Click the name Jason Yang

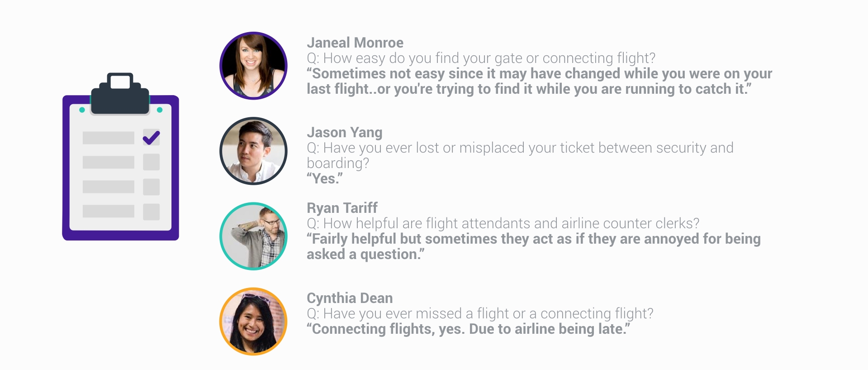[345, 132]
